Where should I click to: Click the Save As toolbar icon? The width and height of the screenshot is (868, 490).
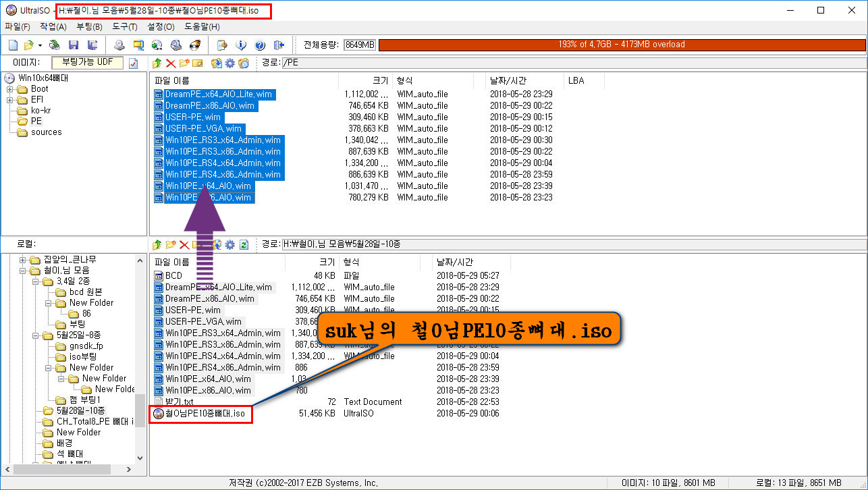[92, 45]
